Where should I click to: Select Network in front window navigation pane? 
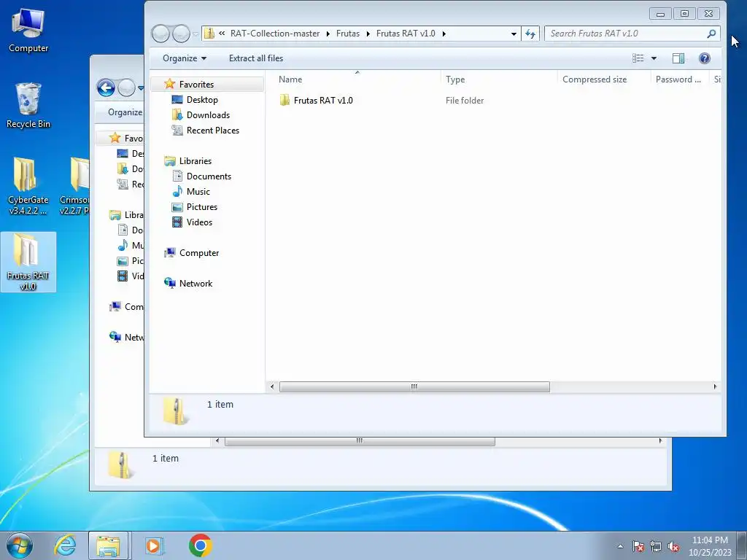[196, 284]
